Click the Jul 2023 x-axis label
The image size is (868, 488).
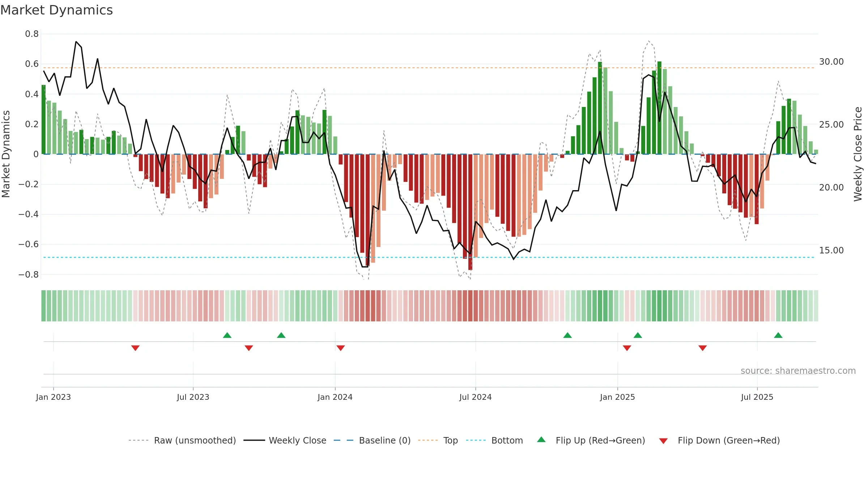point(193,397)
